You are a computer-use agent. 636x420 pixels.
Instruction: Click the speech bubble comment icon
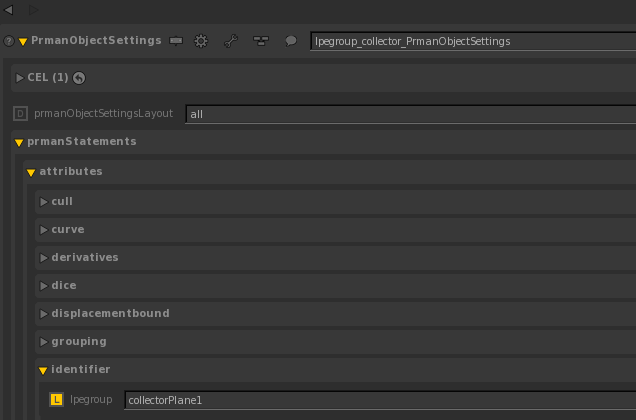(291, 41)
